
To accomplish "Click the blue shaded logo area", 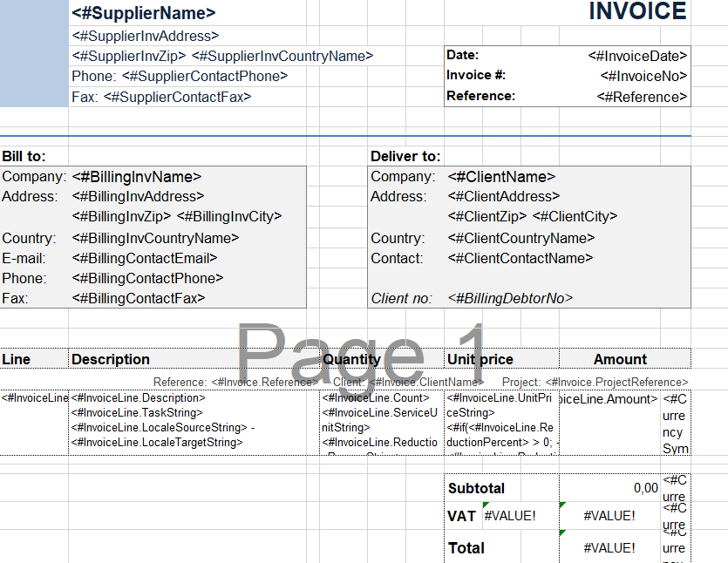I will 34,52.
